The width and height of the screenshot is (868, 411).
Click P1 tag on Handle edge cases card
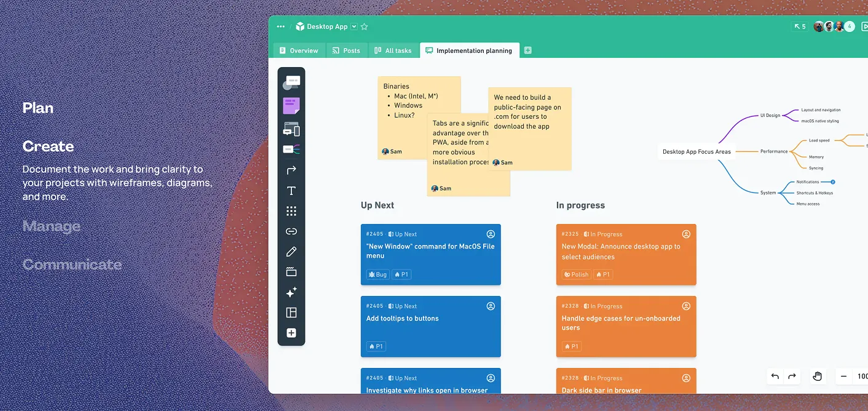(x=571, y=346)
